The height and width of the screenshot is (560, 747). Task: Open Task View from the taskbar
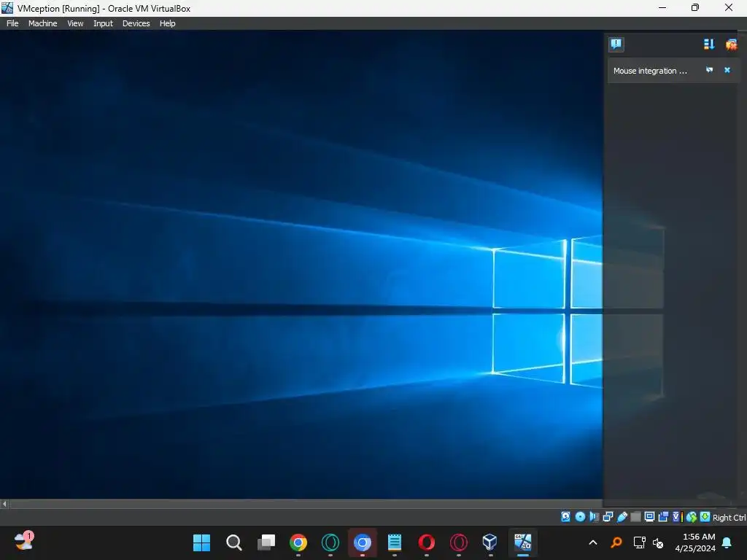pos(266,542)
